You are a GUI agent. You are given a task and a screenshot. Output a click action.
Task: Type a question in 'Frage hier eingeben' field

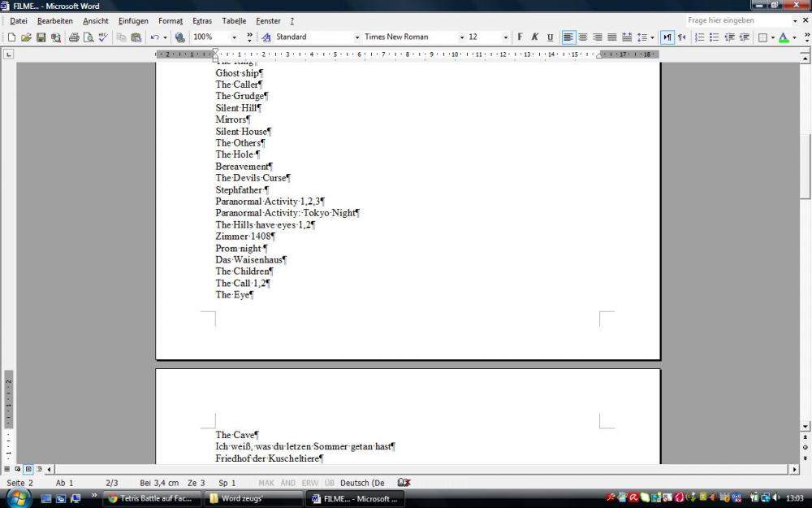coord(738,20)
